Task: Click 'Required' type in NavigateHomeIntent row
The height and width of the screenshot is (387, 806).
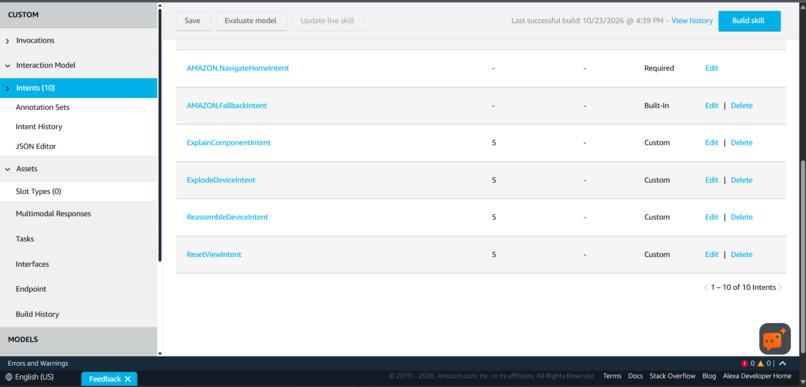Action: tap(659, 68)
